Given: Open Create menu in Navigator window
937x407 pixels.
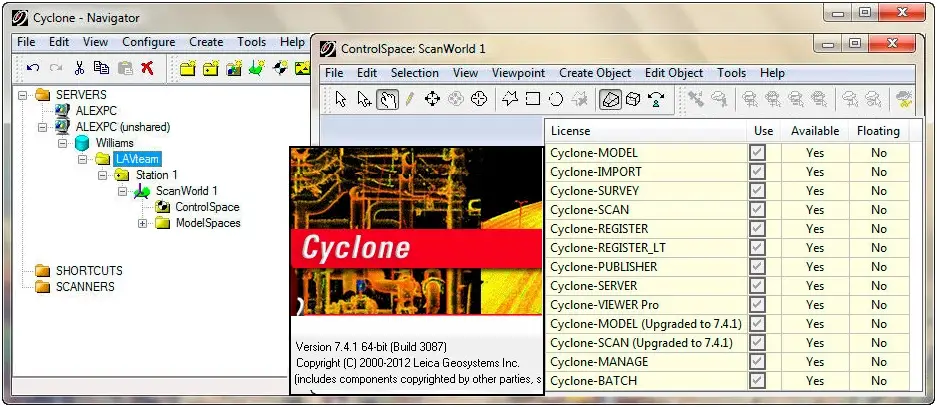Looking at the screenshot, I should (206, 42).
